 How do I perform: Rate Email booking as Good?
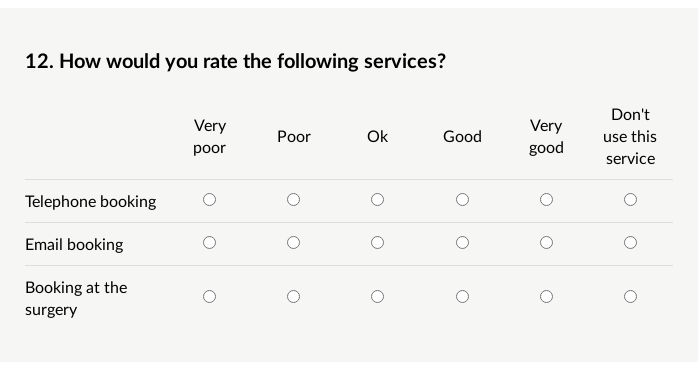coord(463,243)
